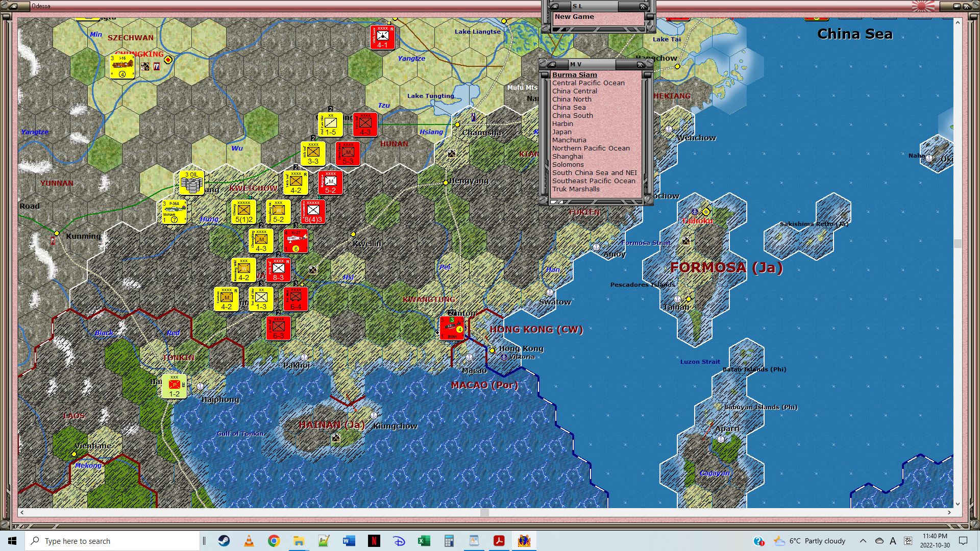Viewport: 980px width, 551px height.
Task: Select the red 8(4)3 unit counter
Action: [x=313, y=212]
